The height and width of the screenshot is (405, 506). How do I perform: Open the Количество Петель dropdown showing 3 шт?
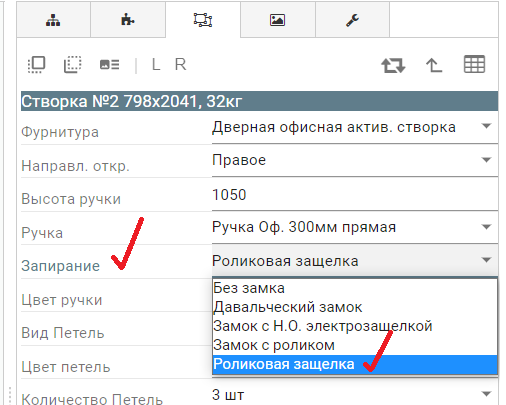click(355, 395)
